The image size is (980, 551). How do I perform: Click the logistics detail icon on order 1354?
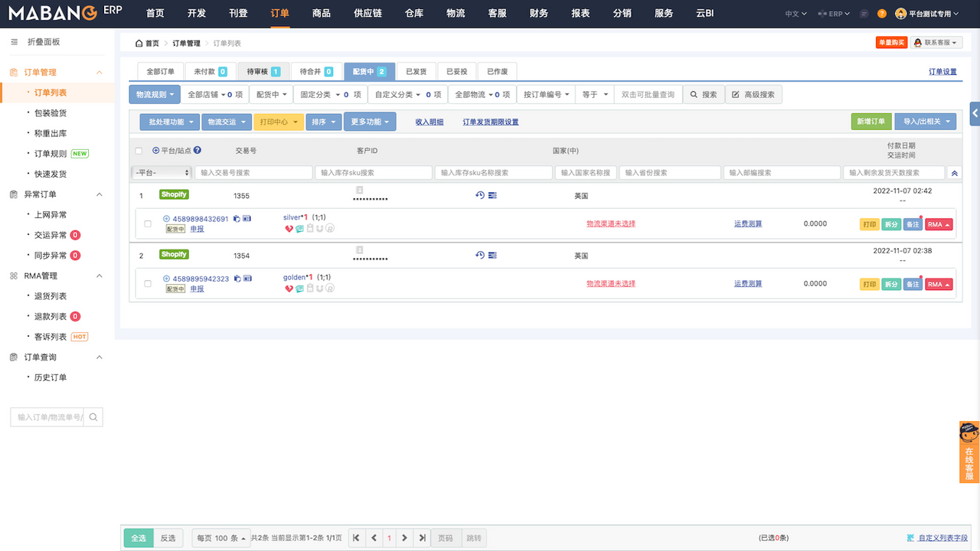pos(492,254)
